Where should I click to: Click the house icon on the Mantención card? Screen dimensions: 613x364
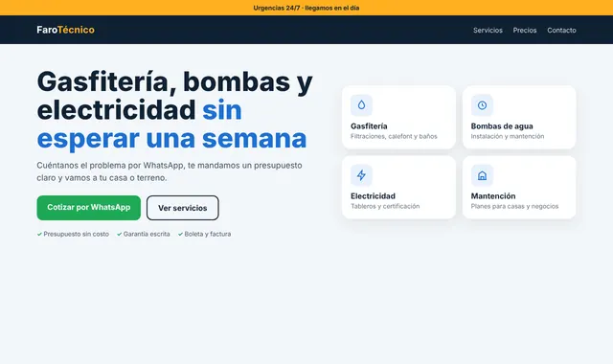coord(482,175)
